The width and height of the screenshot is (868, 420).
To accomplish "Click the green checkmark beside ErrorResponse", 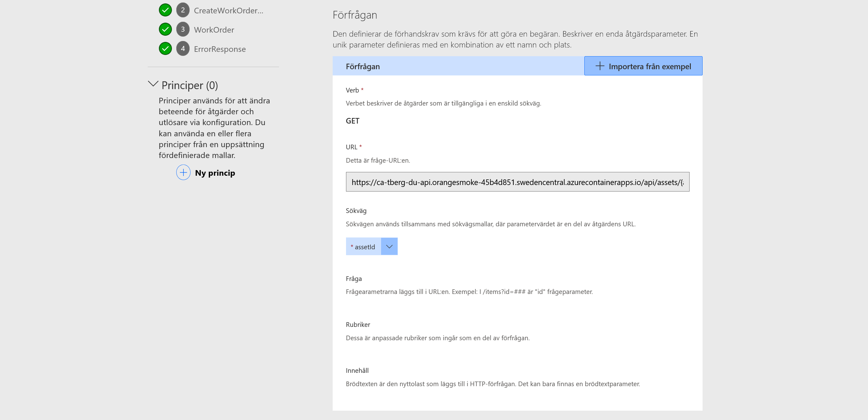I will [165, 48].
